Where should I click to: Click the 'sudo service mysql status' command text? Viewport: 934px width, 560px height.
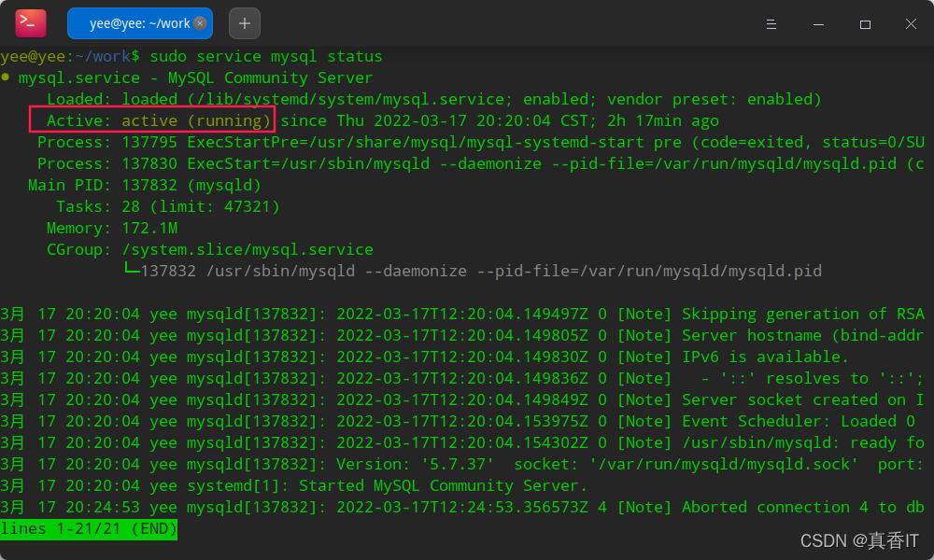tap(265, 57)
